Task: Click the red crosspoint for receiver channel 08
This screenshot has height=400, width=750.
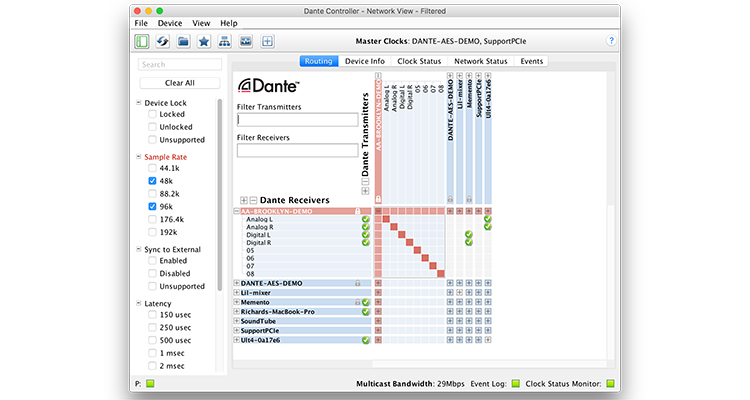Action: (441, 274)
